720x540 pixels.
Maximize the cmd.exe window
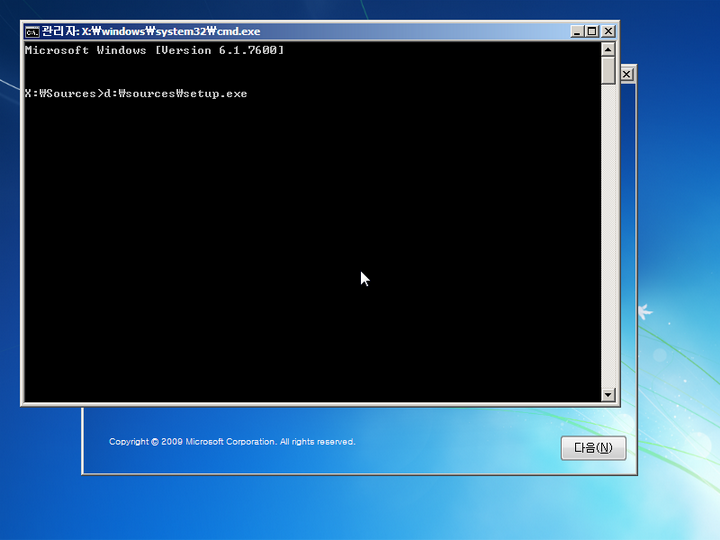(x=592, y=31)
